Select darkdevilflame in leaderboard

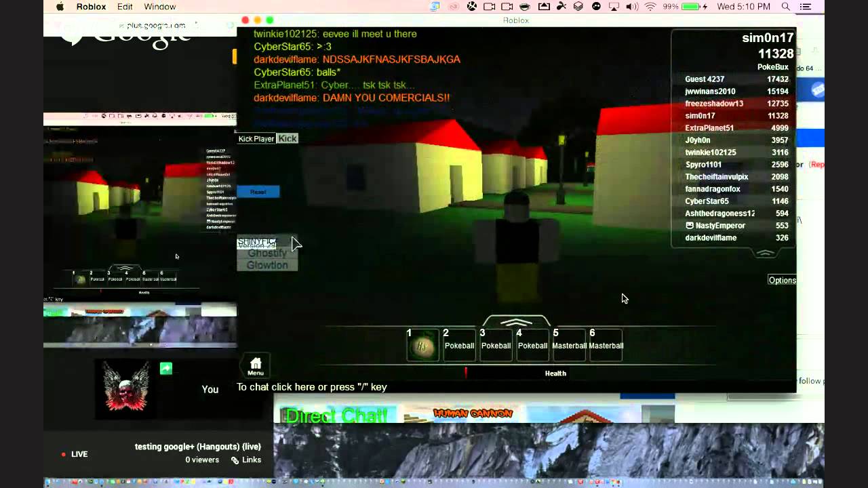click(x=736, y=238)
